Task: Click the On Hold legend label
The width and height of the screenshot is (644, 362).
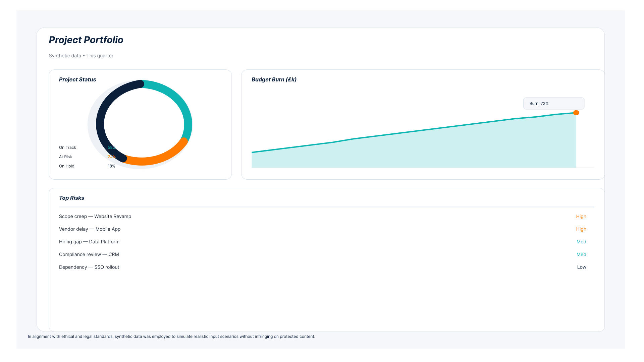Action: pos(66,166)
